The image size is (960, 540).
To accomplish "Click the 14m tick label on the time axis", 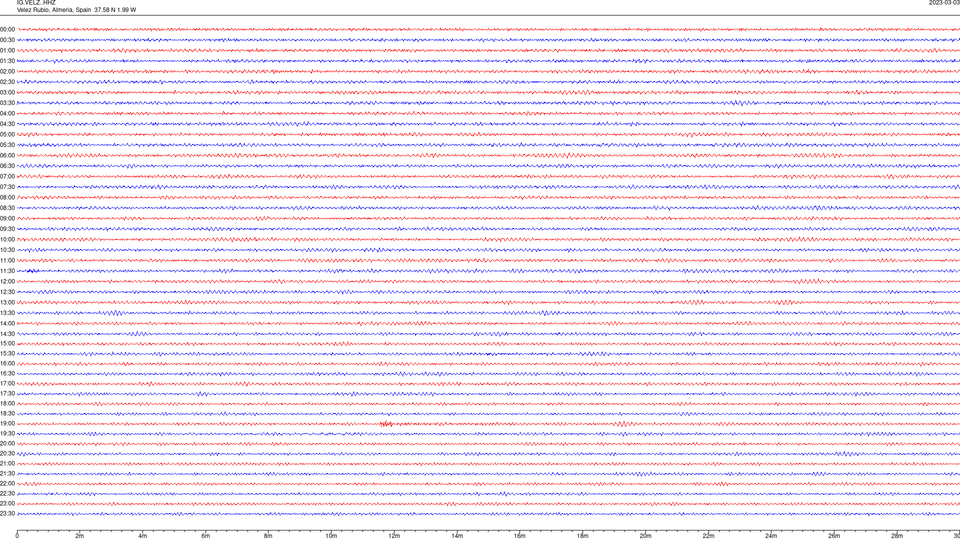I will (x=457, y=536).
